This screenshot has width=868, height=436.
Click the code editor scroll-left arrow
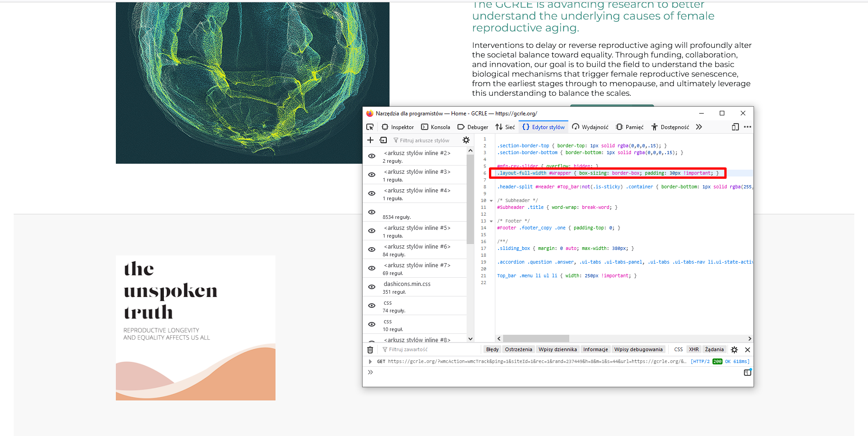499,338
